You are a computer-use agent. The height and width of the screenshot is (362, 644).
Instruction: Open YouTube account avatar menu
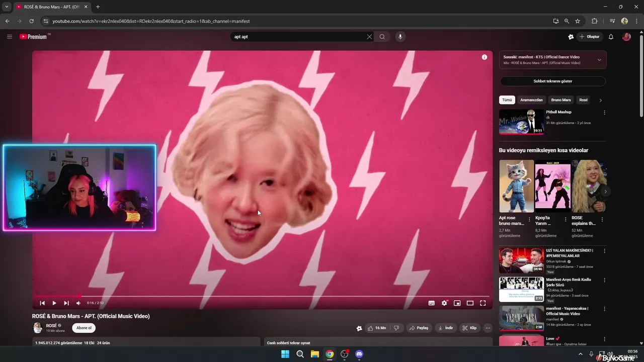click(x=626, y=37)
